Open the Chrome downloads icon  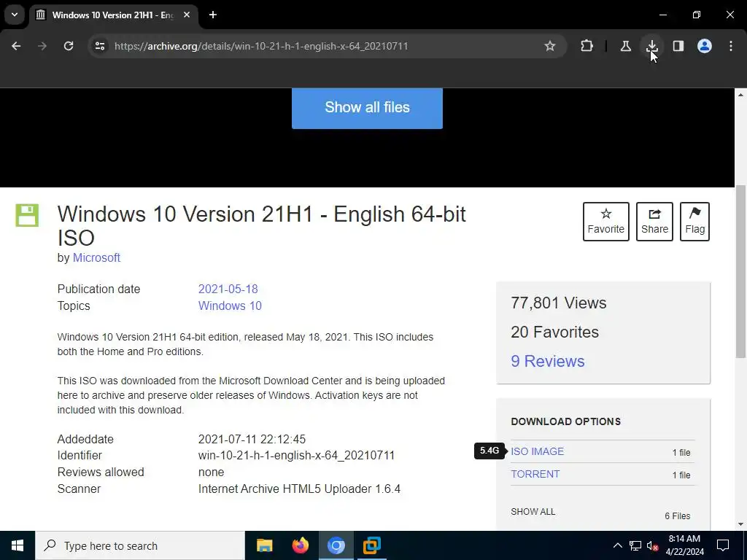[x=651, y=46]
